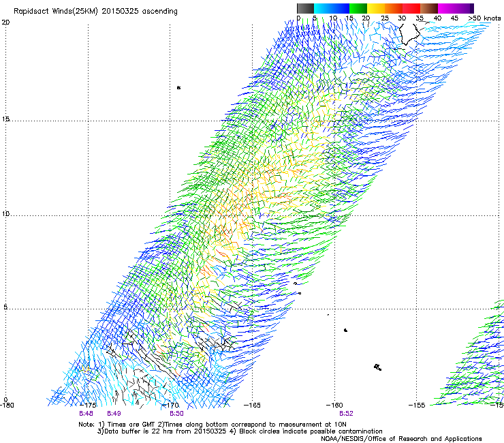Viewport: 504px width, 443px height.
Task: Click the latitude label '15' on left axis
Action: [x=5, y=119]
